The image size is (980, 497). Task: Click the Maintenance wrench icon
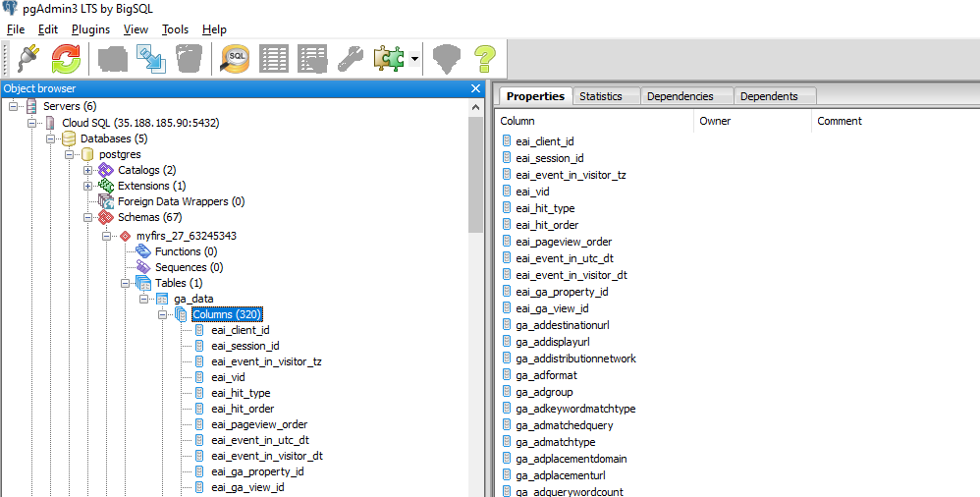pos(350,59)
